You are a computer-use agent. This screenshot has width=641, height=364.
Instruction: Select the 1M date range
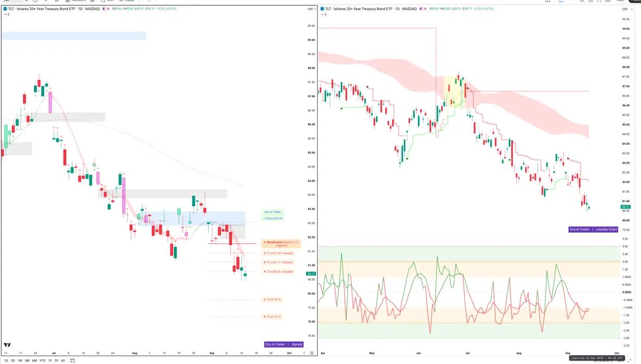pos(20,361)
